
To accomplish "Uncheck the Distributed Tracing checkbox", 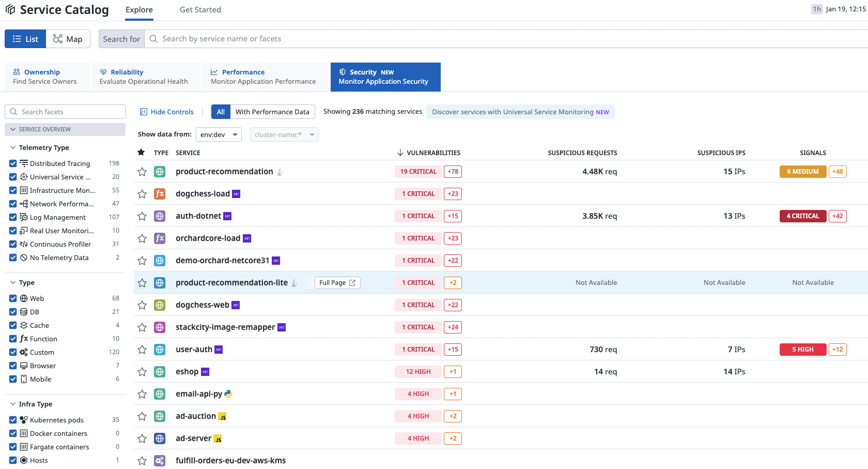I will [x=13, y=163].
